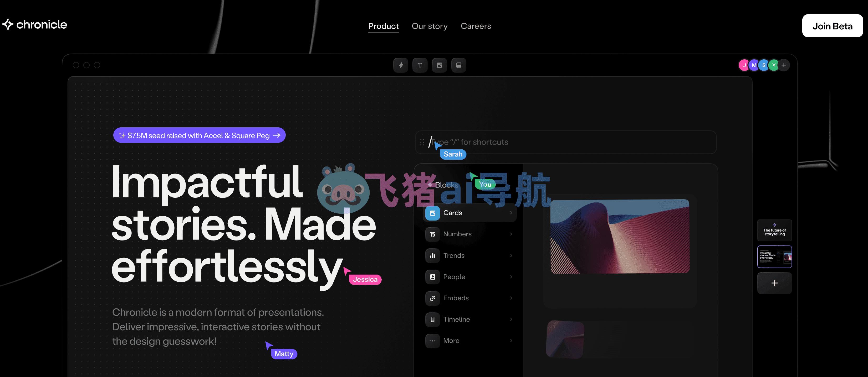Viewport: 868px width, 377px height.
Task: Select the image tool icon in toolbar
Action: point(439,65)
